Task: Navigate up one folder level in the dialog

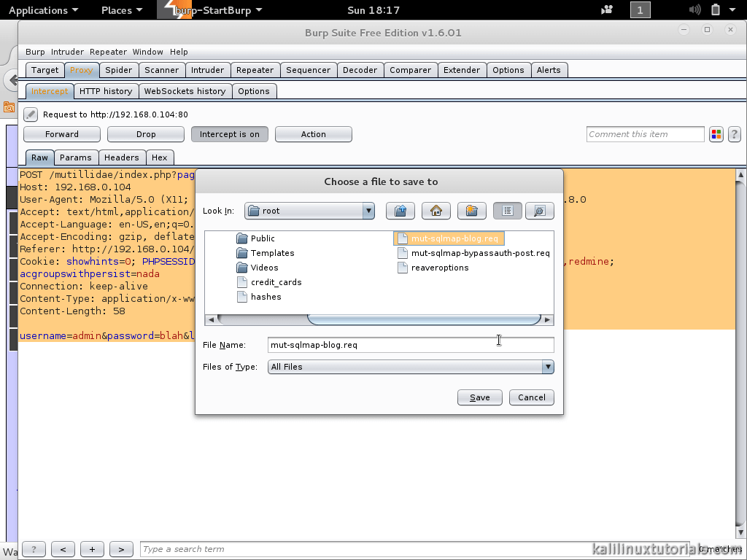Action: click(400, 211)
